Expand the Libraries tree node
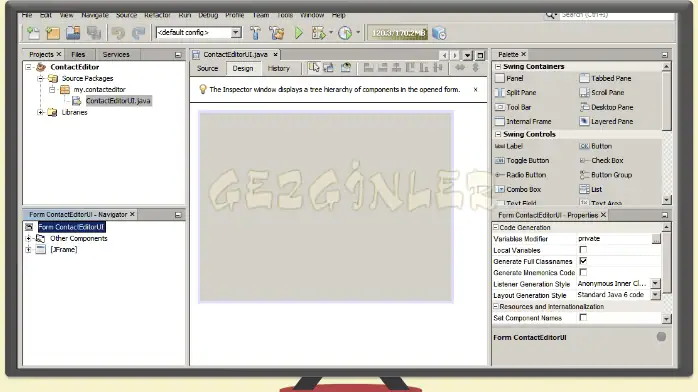Screen dimensions: 698x392 (40, 112)
